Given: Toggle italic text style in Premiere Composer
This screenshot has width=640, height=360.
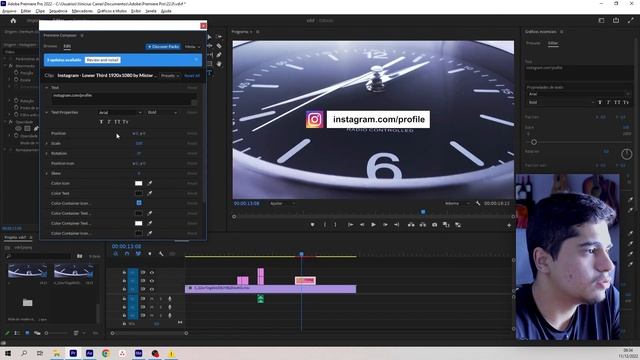Looking at the screenshot, I should (x=109, y=122).
